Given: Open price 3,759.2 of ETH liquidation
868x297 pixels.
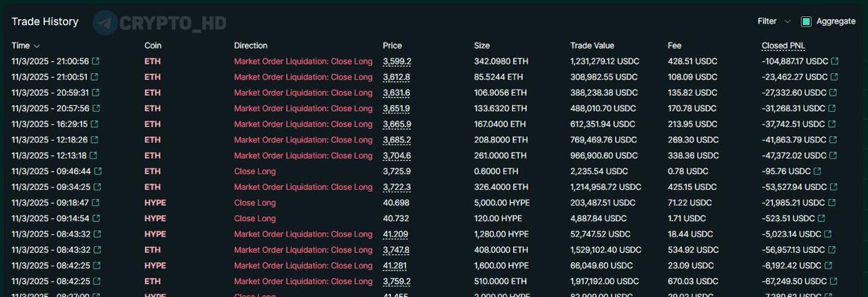Looking at the screenshot, I should 397,281.
